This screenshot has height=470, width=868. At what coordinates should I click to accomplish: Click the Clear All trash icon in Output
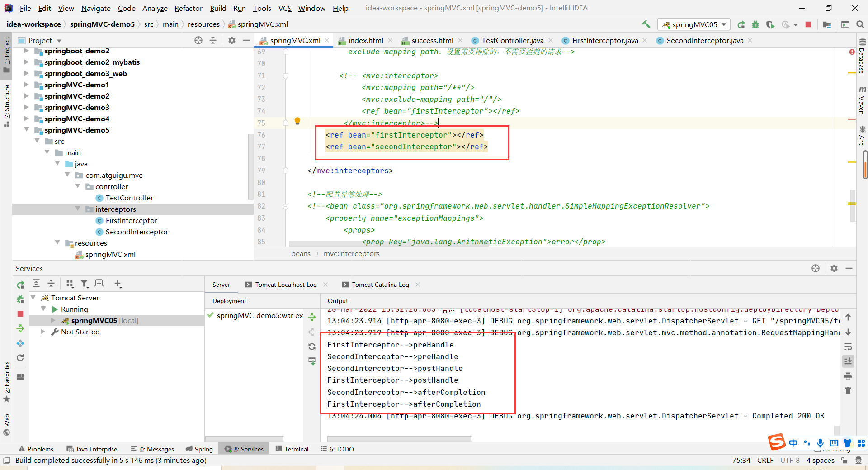click(x=848, y=390)
